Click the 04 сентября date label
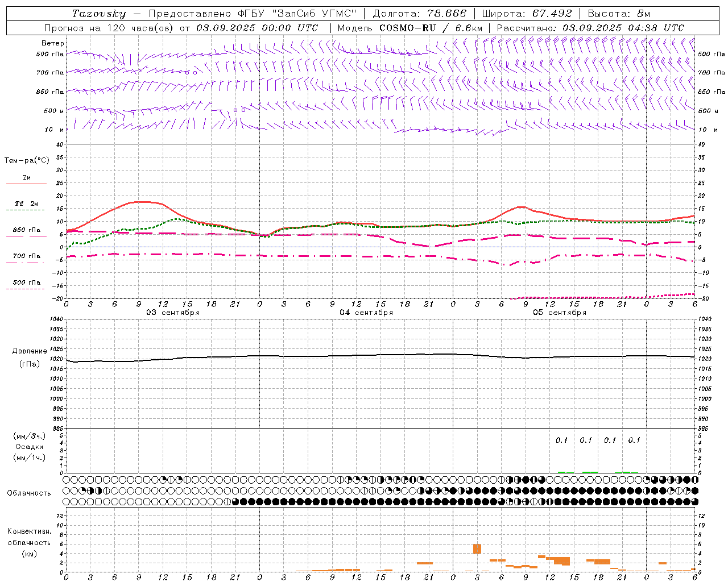The width and height of the screenshot is (728, 582). pyautogui.click(x=366, y=313)
